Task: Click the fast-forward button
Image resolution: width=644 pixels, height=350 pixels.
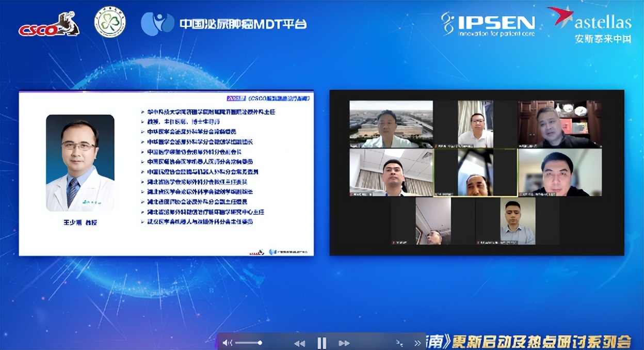Action: 344,343
